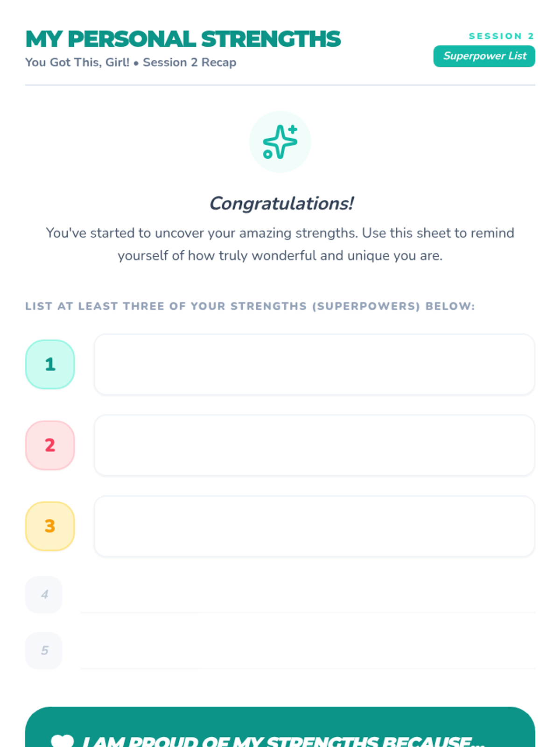Click the "List at least three" instruction label
560x747 pixels.
[250, 306]
